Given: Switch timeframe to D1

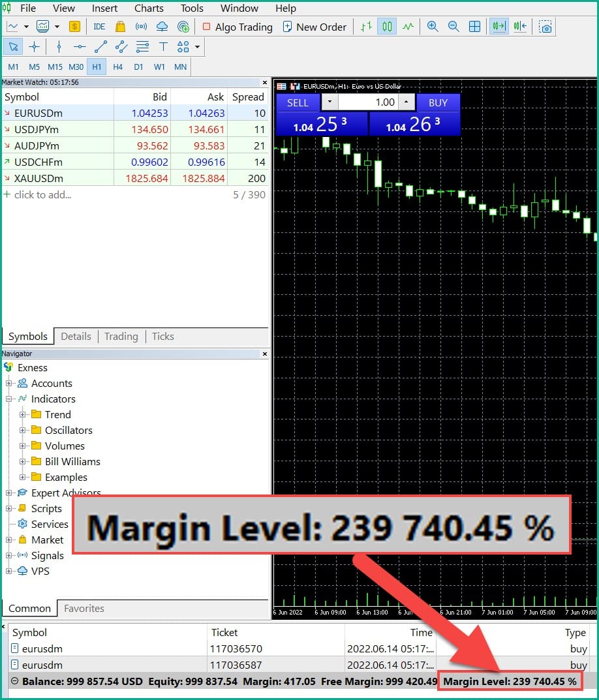Looking at the screenshot, I should (x=139, y=66).
